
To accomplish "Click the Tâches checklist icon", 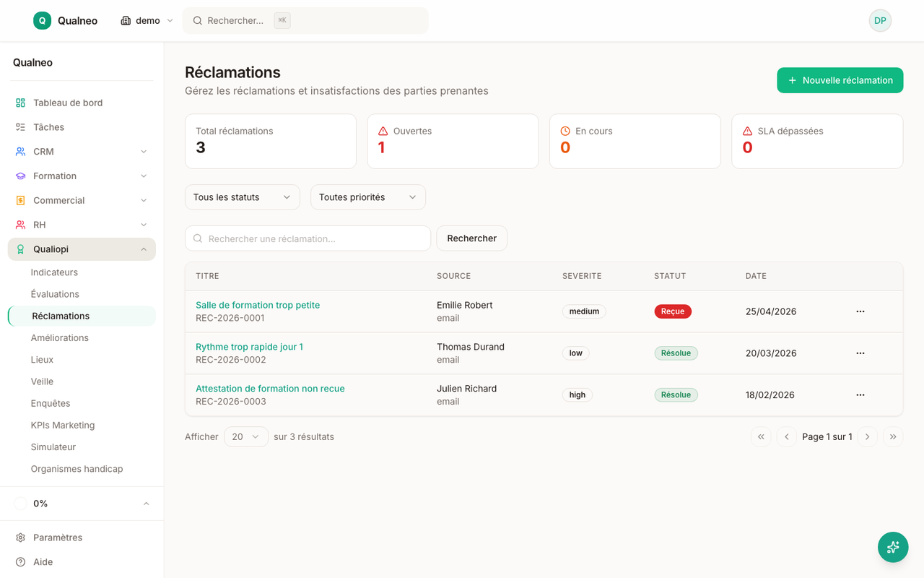I will [x=20, y=127].
